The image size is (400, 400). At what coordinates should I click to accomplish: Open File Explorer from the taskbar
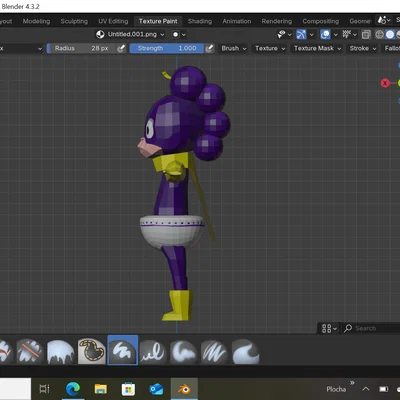[100, 389]
